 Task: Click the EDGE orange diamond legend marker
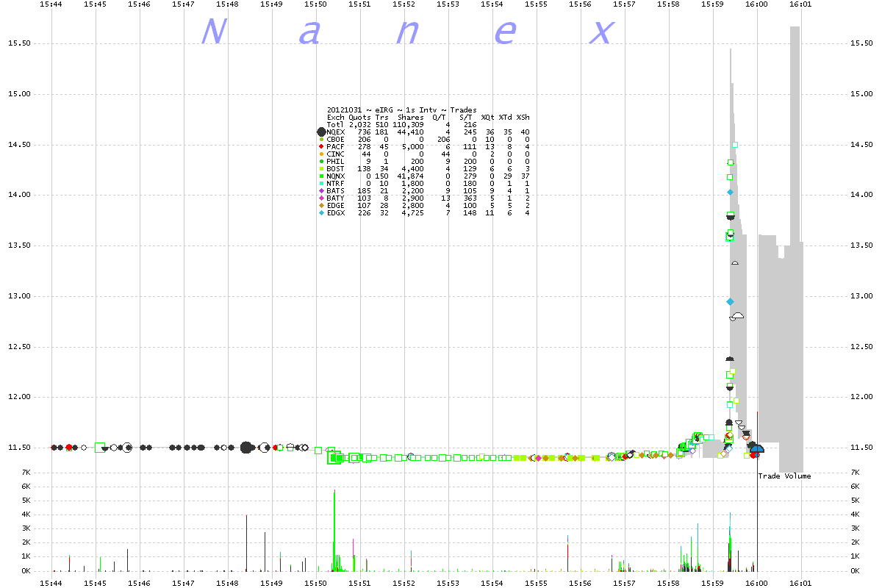coord(321,206)
